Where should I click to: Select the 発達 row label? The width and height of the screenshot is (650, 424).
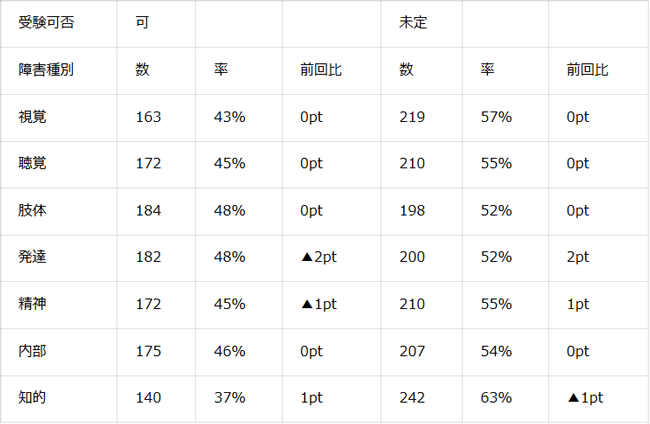[x=33, y=257]
